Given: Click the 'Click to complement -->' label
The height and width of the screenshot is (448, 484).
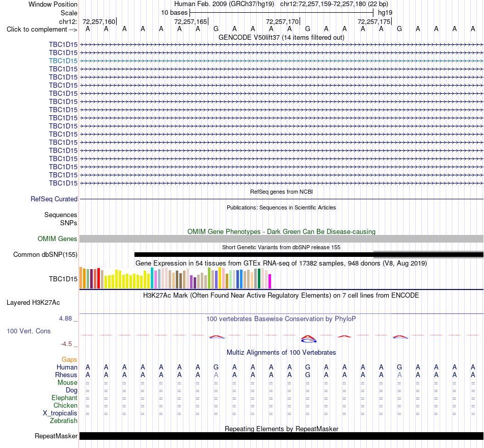Looking at the screenshot, I should [x=42, y=30].
